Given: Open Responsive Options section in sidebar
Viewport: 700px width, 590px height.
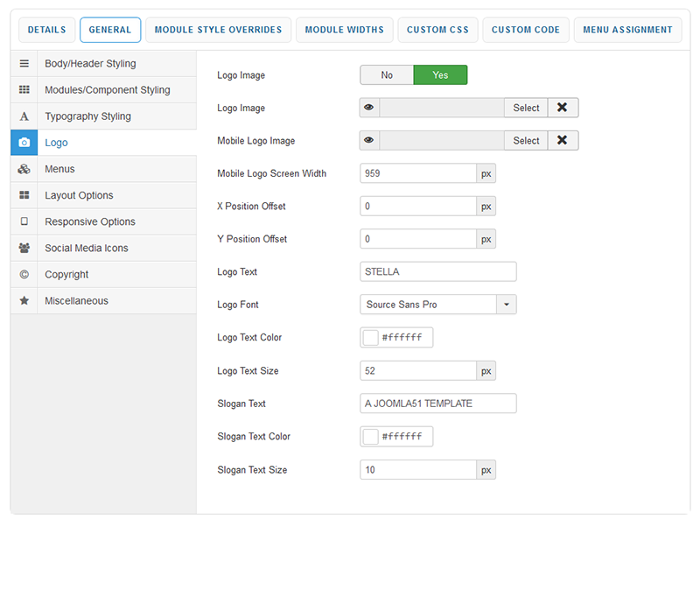Looking at the screenshot, I should 89,221.
